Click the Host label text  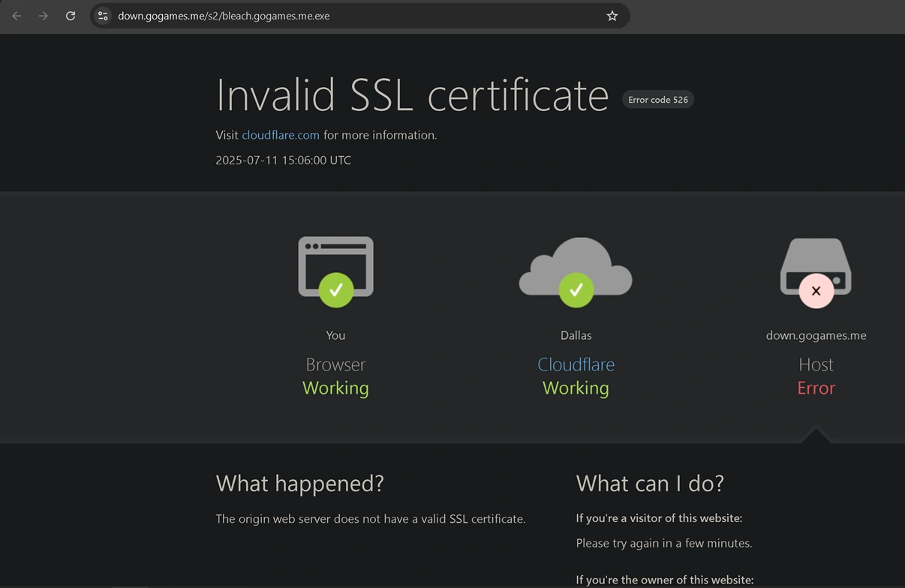pyautogui.click(x=816, y=364)
